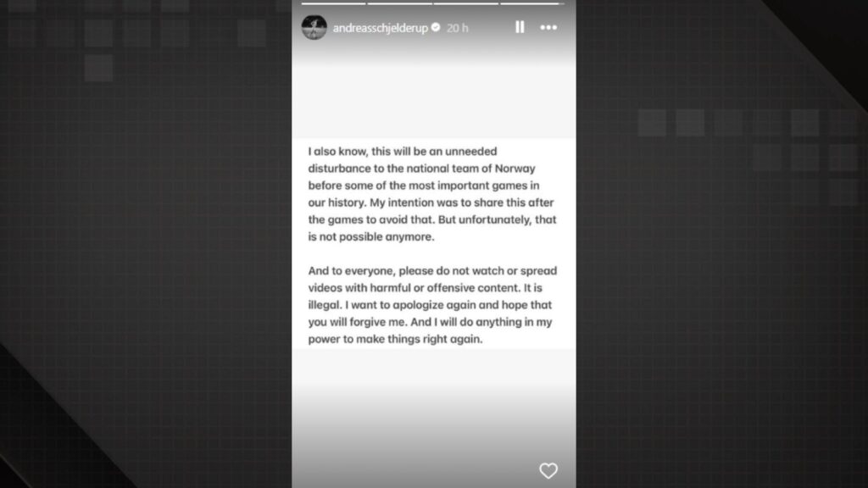The image size is (868, 488).
Task: Click the paragraph starting 'And to everyone'
Action: pos(432,305)
